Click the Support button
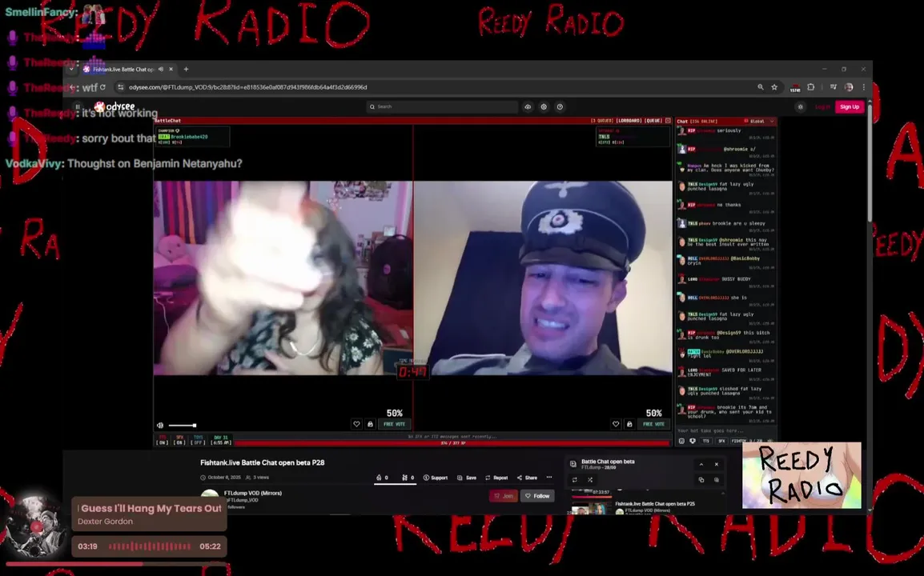This screenshot has height=576, width=924. 436,478
